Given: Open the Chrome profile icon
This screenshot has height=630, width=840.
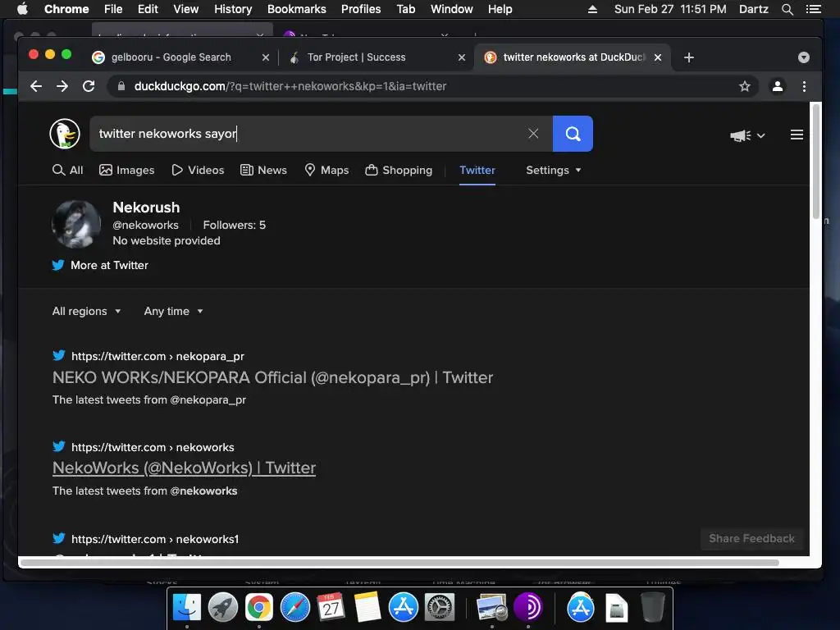Looking at the screenshot, I should click(778, 86).
